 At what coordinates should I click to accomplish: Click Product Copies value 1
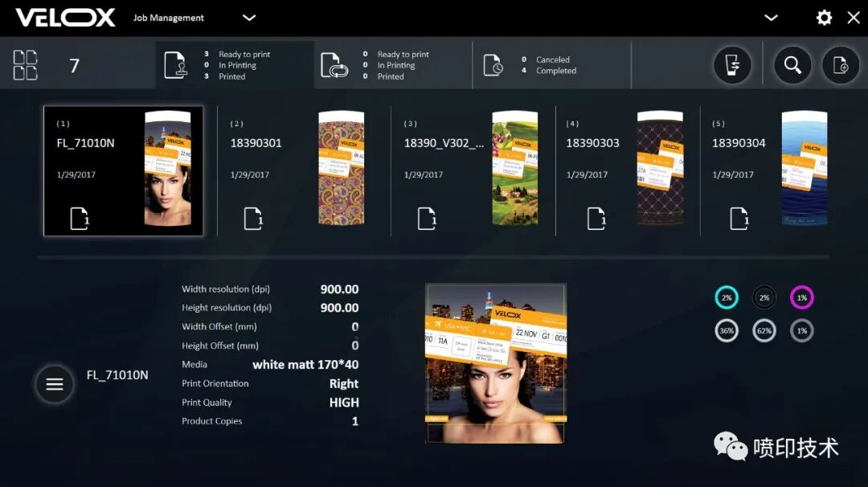pos(355,421)
